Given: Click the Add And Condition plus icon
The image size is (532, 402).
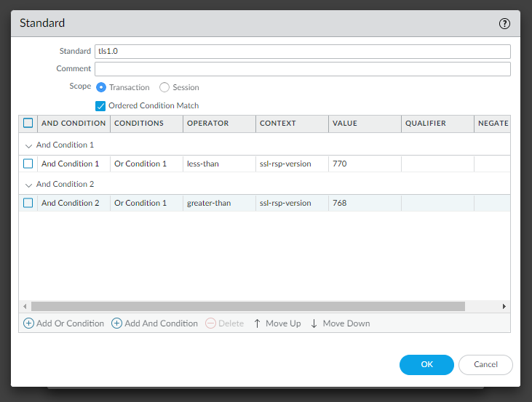Looking at the screenshot, I should point(116,323).
